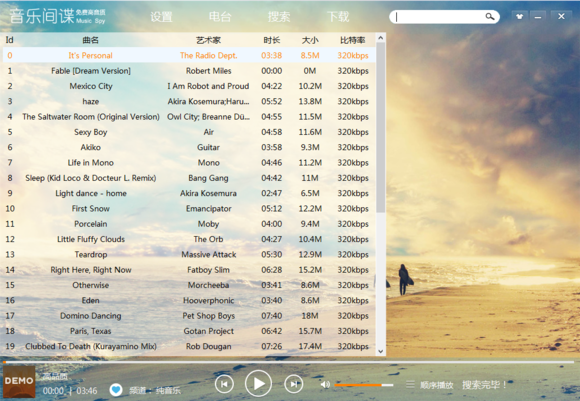Skip to the previous track
This screenshot has width=580, height=401.
point(224,384)
